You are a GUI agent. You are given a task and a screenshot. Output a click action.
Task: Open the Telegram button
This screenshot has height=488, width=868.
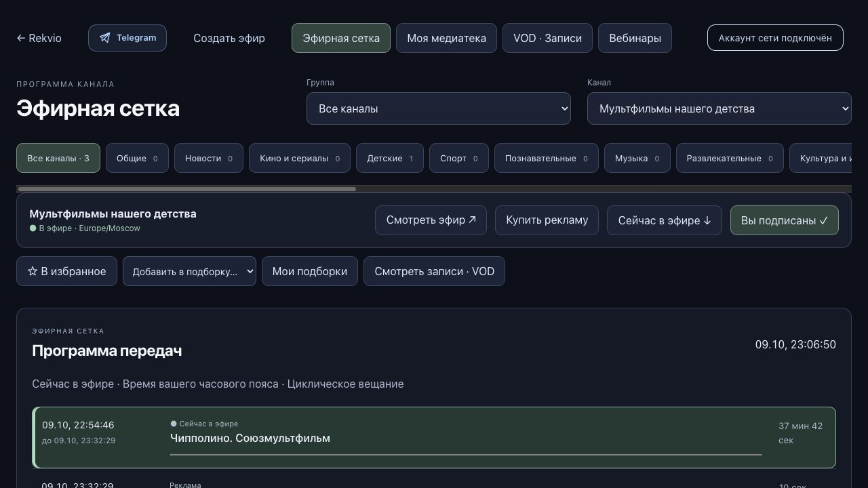point(127,38)
